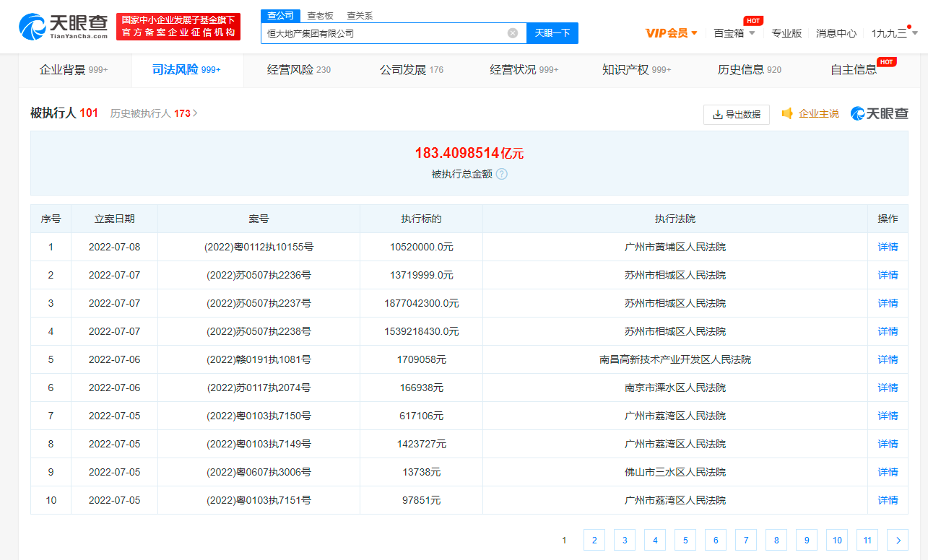Screen dimensions: 928x560
Task: Clear the search box with the X icon
Action: tap(513, 33)
